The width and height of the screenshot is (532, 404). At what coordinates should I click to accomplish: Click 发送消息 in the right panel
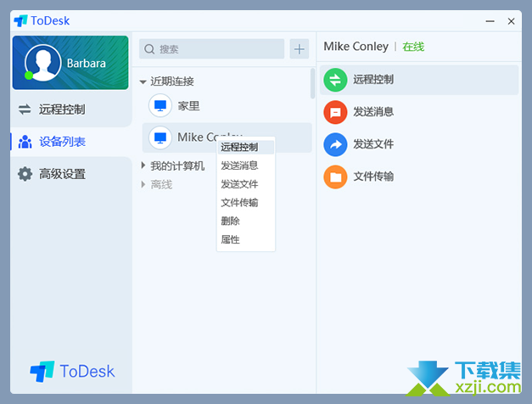pyautogui.click(x=373, y=112)
